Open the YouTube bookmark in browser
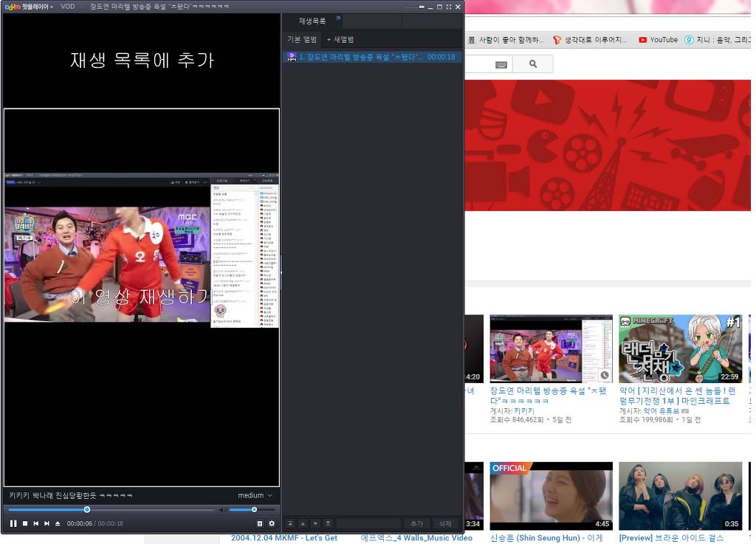This screenshot has width=756, height=544. click(x=658, y=40)
